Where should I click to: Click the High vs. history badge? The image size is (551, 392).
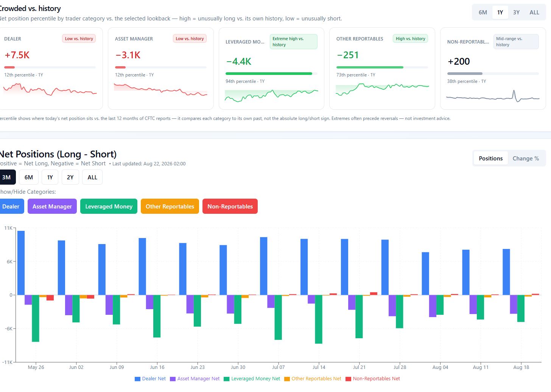(x=411, y=39)
